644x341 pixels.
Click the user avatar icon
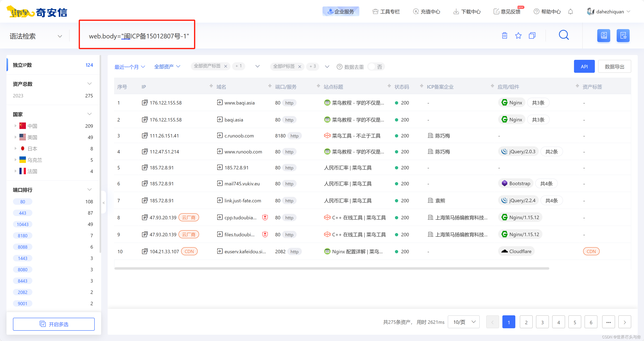coord(590,12)
